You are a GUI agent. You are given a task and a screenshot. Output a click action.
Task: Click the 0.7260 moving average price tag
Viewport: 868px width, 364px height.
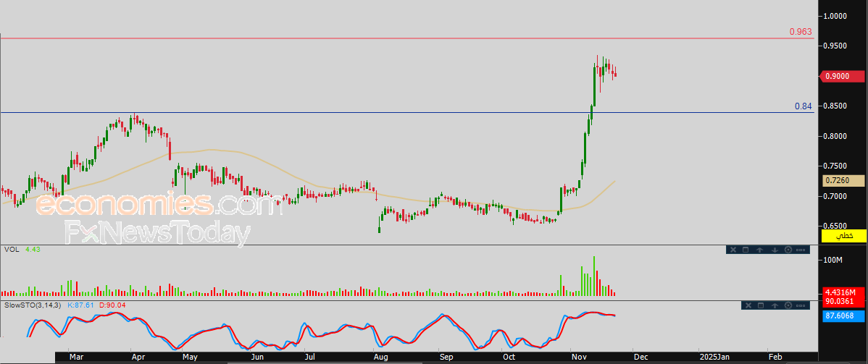tap(843, 180)
